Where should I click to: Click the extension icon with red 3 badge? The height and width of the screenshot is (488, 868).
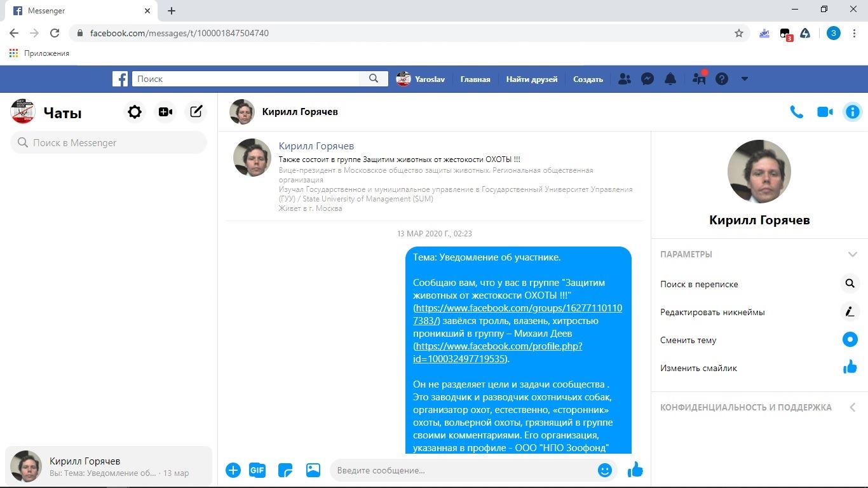785,34
